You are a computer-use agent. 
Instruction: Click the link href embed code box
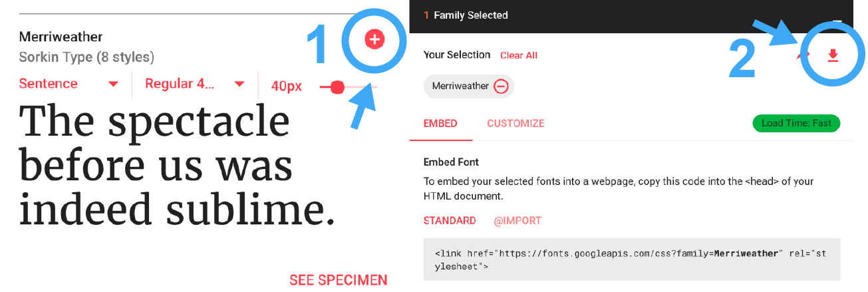click(x=632, y=259)
